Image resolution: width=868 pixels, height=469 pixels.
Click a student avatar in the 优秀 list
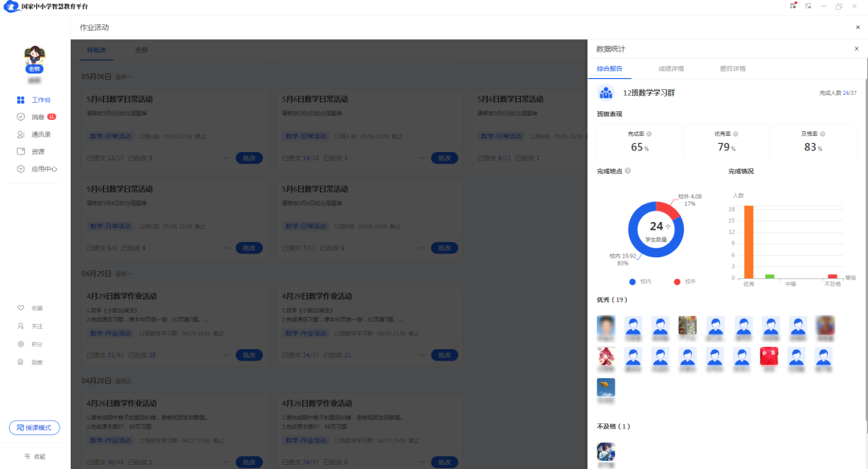coord(605,327)
